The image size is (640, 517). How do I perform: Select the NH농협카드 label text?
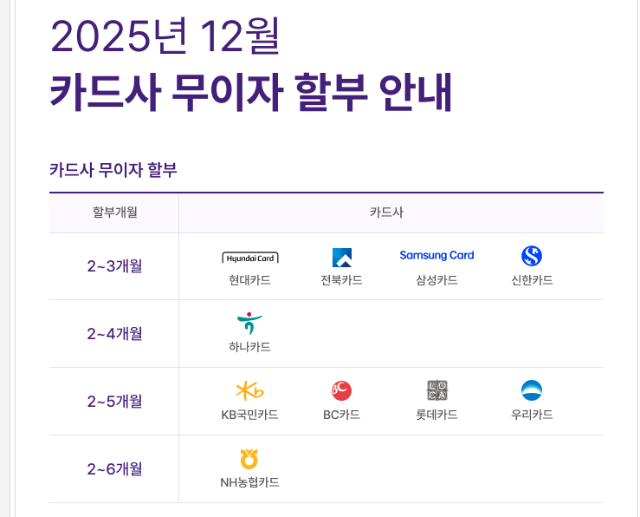click(249, 483)
